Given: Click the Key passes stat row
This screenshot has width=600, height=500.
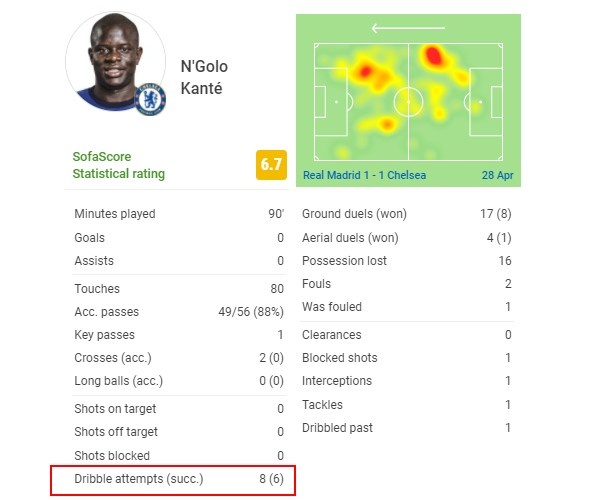Looking at the screenshot, I should point(179,335).
